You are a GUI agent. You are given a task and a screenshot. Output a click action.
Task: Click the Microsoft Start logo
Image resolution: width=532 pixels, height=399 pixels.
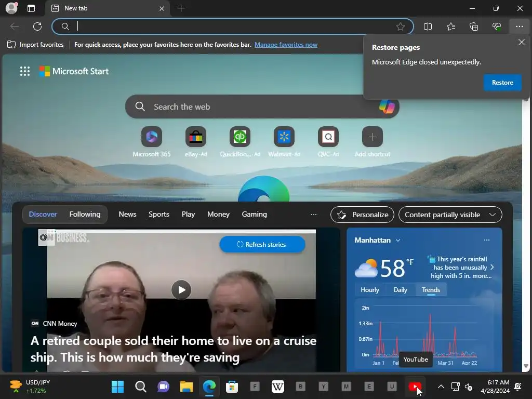tap(74, 71)
